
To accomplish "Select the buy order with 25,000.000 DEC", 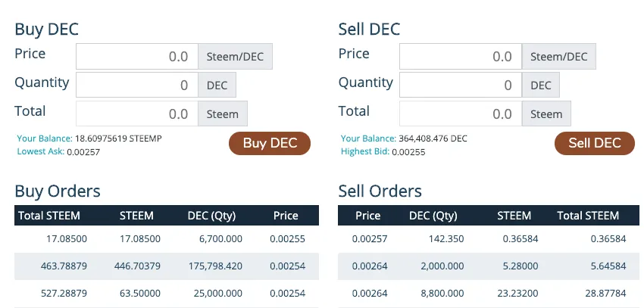I will coord(167,294).
